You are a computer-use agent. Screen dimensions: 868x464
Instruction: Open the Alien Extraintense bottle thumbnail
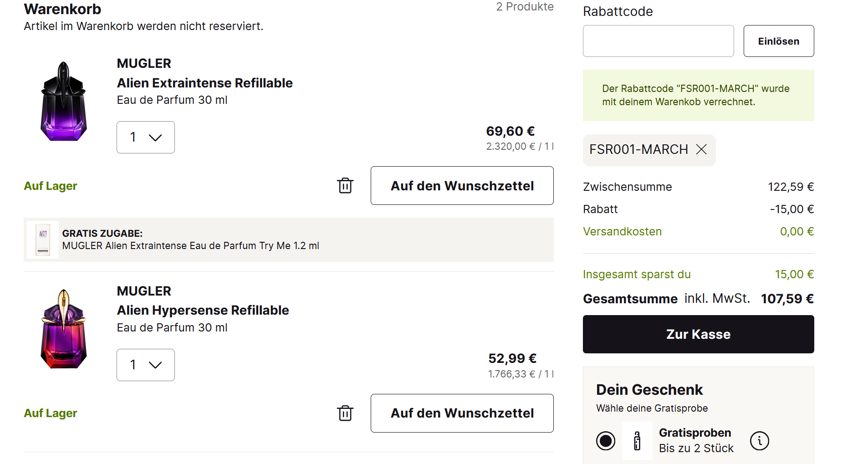pyautogui.click(x=64, y=102)
